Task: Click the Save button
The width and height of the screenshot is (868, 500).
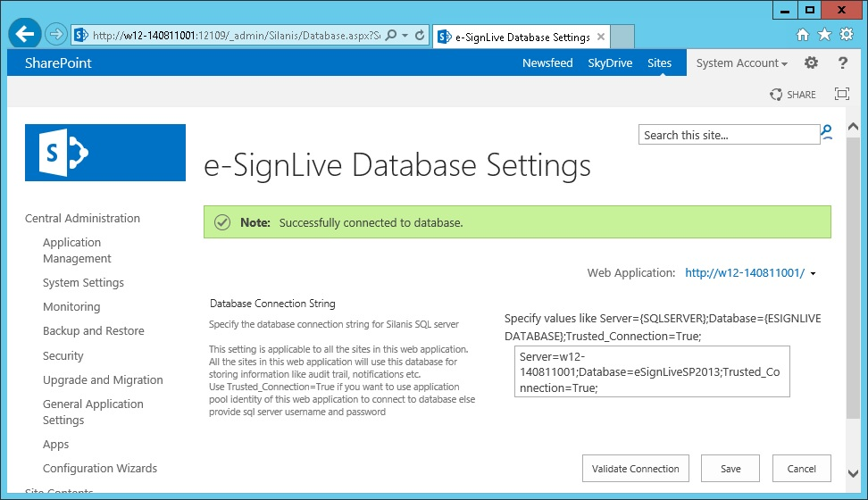Action: coord(730,469)
